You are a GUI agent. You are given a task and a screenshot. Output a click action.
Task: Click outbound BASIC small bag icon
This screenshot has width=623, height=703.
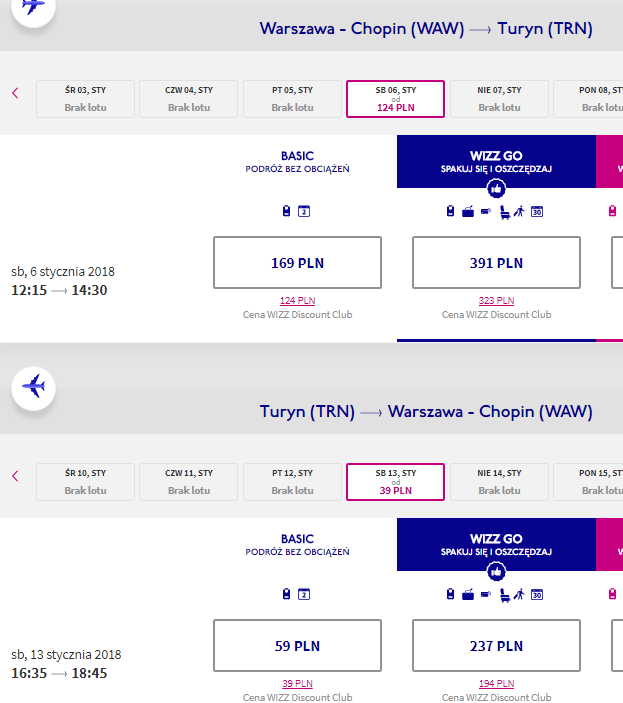(x=286, y=211)
